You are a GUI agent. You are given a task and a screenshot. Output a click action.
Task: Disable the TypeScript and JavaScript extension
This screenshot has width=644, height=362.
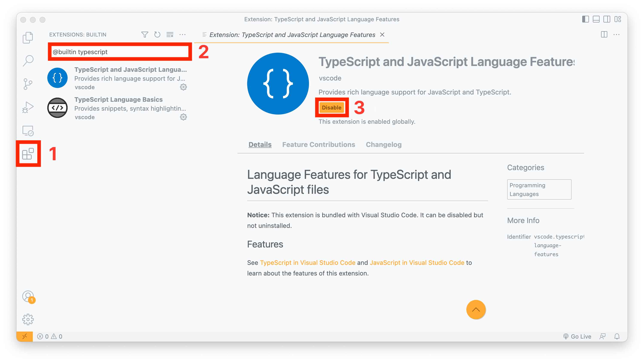pyautogui.click(x=331, y=107)
